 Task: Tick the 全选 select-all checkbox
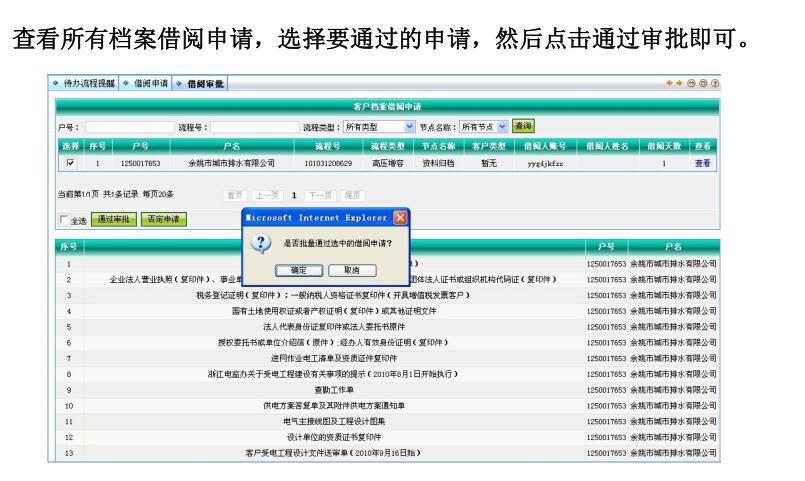64,220
